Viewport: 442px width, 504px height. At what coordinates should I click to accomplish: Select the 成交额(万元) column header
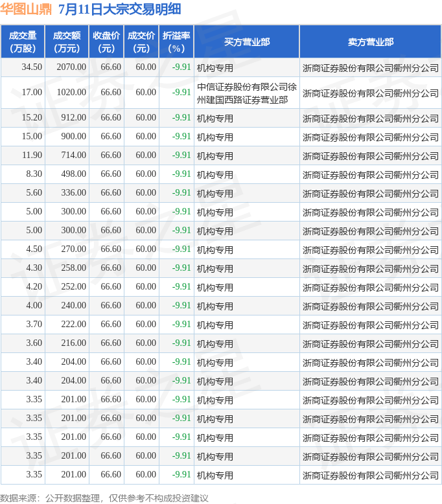67,42
